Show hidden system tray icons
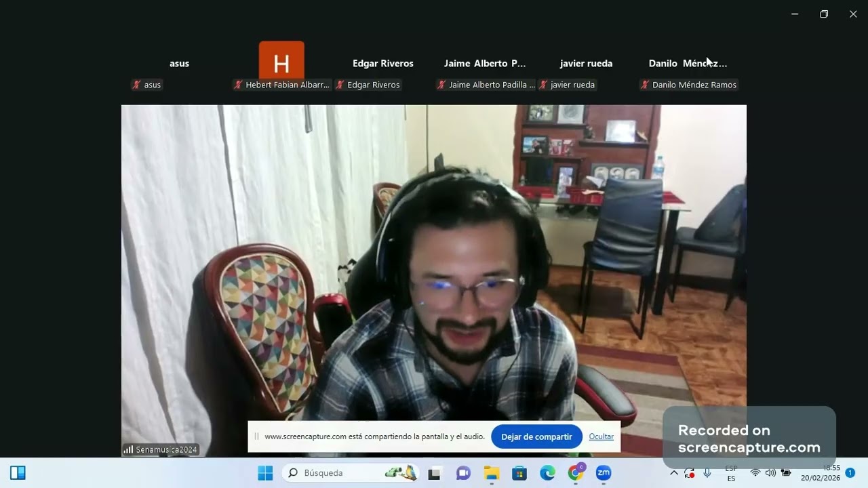The height and width of the screenshot is (488, 868). click(x=673, y=473)
